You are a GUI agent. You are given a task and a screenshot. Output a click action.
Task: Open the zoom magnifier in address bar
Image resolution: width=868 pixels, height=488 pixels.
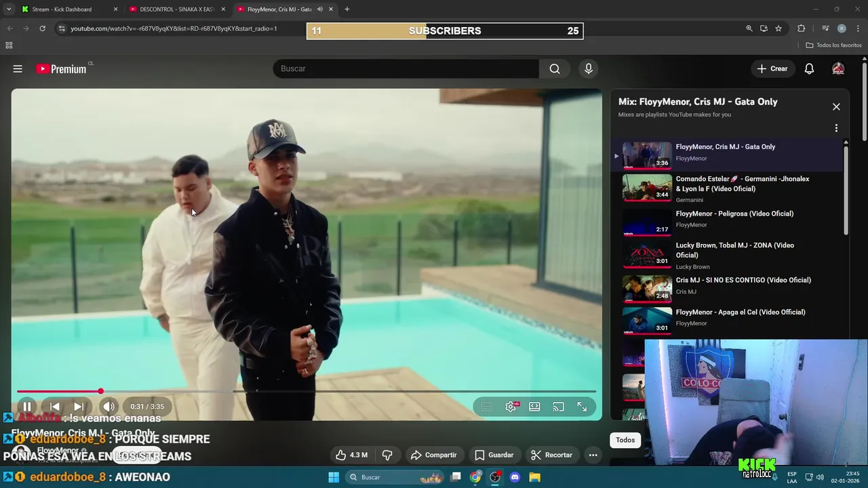coord(749,28)
